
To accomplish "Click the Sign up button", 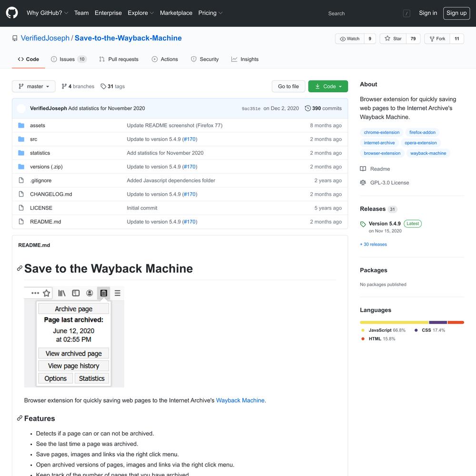I will [x=456, y=13].
